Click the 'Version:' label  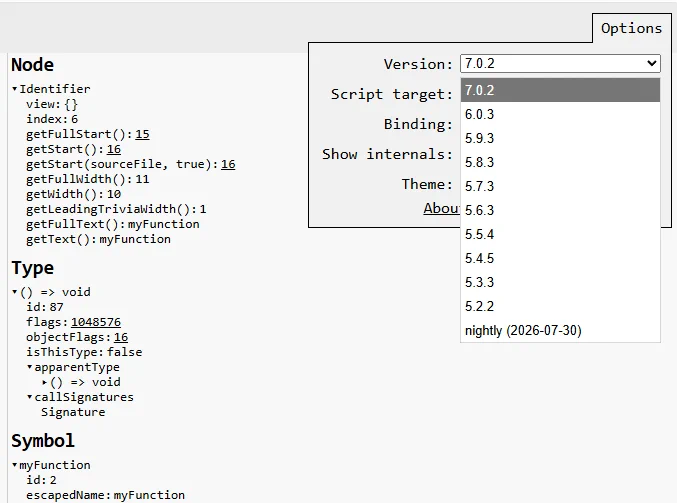(x=418, y=64)
